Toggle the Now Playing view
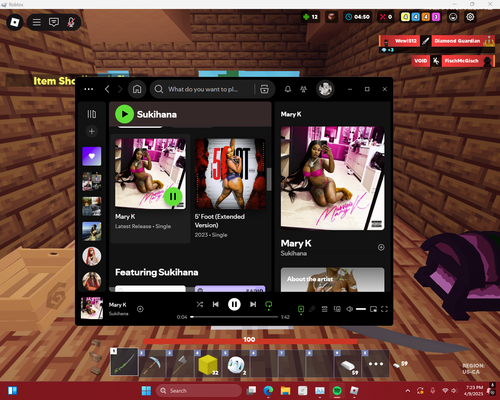Screen dimensions: 500x400 click(301, 309)
